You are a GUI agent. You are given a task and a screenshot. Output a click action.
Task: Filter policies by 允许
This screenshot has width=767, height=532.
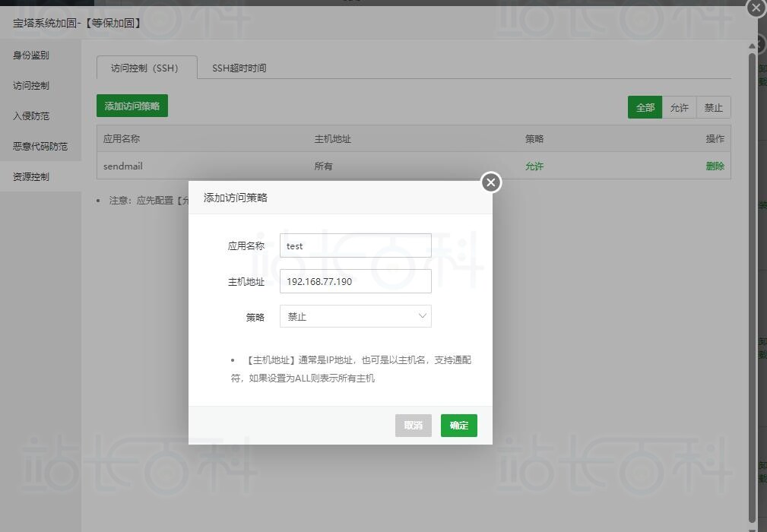(x=679, y=107)
